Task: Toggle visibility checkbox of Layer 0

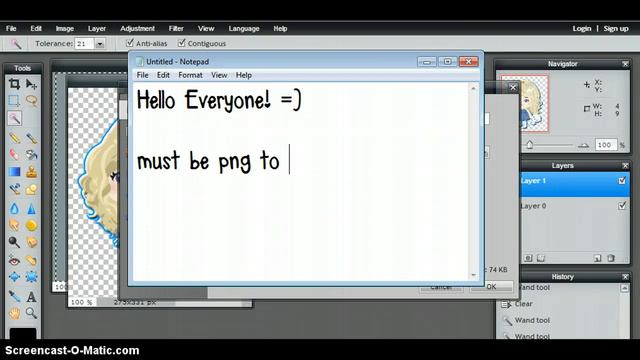Action: [x=622, y=206]
